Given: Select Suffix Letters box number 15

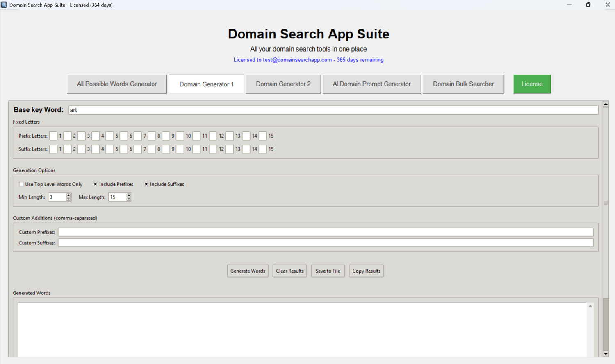Looking at the screenshot, I should pyautogui.click(x=263, y=149).
